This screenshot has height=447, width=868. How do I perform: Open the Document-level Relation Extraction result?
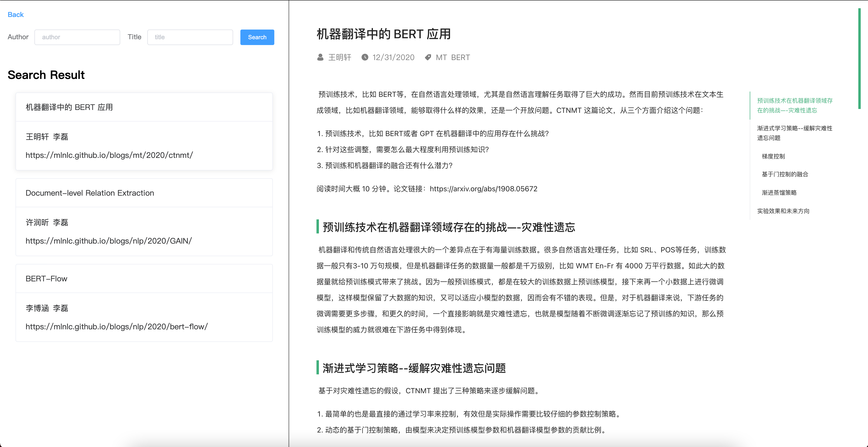pyautogui.click(x=90, y=193)
